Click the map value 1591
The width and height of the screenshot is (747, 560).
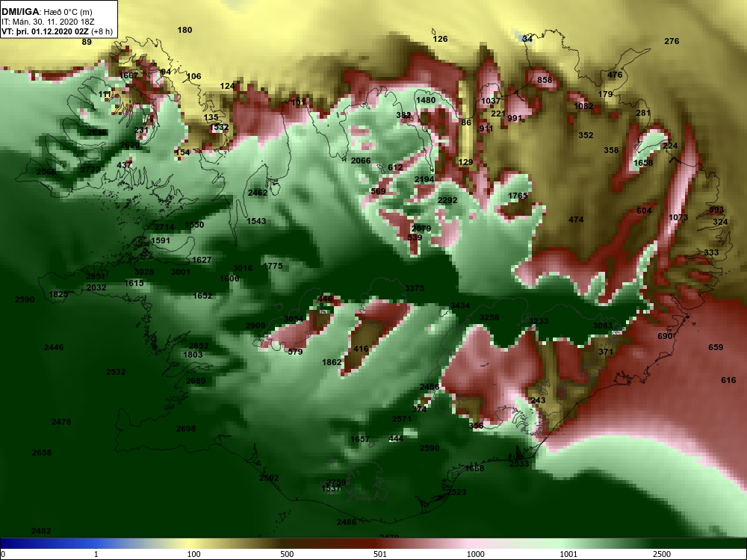pos(161,241)
